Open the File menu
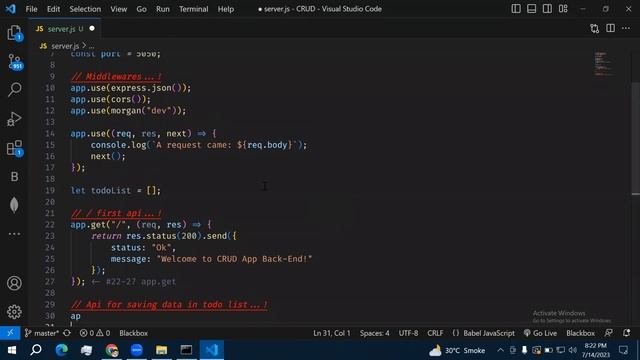 point(31,9)
